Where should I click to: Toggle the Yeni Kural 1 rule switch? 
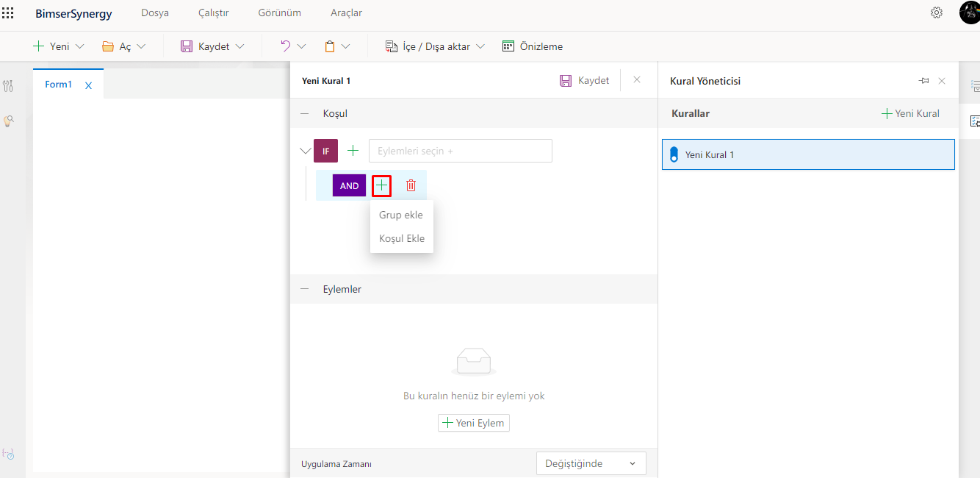674,155
